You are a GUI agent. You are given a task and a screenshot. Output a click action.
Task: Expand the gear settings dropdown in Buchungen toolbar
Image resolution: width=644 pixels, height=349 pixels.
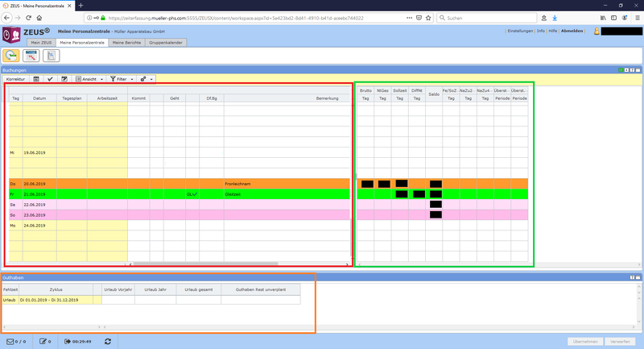[147, 79]
